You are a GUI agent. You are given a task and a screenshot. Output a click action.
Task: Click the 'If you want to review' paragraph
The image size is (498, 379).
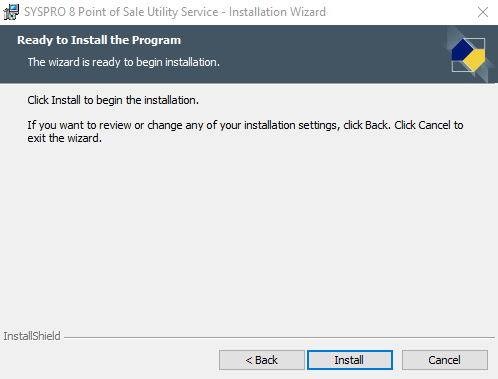[x=245, y=131]
